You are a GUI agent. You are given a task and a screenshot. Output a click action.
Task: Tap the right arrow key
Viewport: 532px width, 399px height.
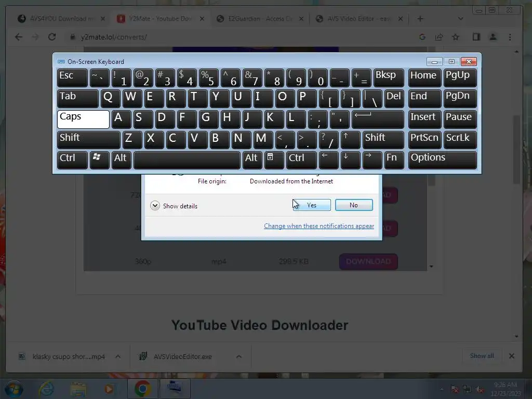(373, 160)
